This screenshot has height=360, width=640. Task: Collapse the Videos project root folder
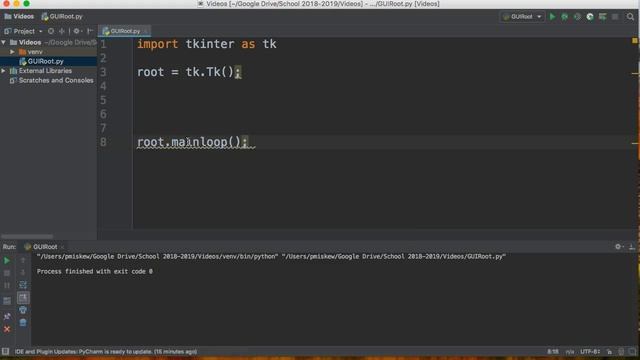click(4, 42)
